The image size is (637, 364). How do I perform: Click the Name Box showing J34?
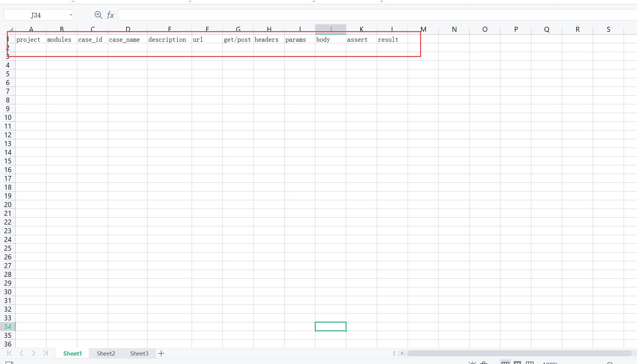36,15
